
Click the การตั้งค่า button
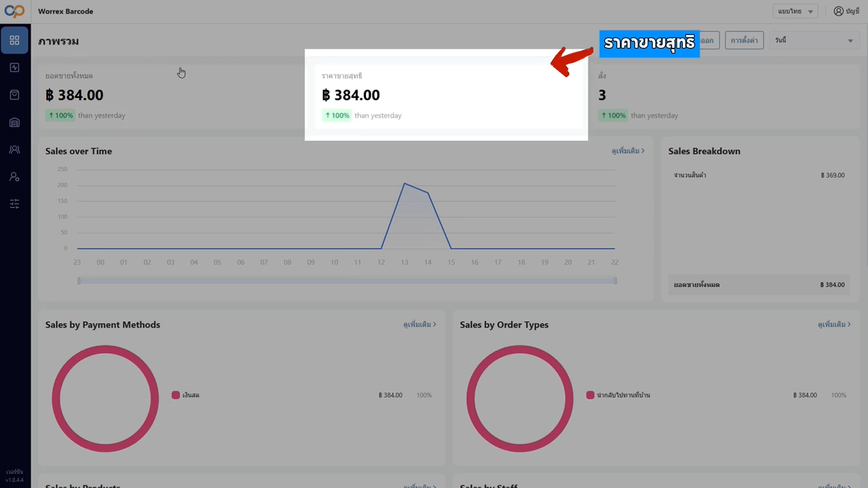[x=745, y=40]
